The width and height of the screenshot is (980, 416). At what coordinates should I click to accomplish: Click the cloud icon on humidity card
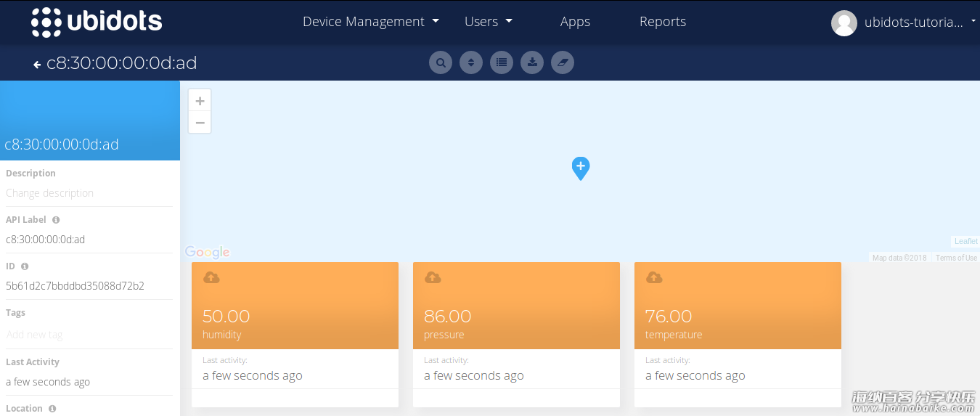tap(211, 277)
